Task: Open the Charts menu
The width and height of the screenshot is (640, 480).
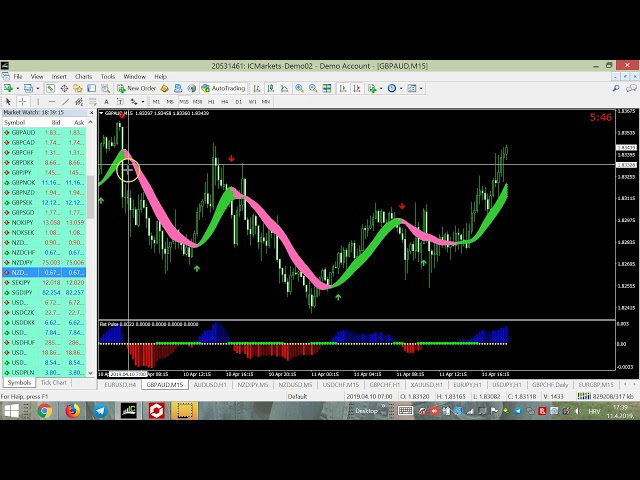Action: click(x=83, y=76)
